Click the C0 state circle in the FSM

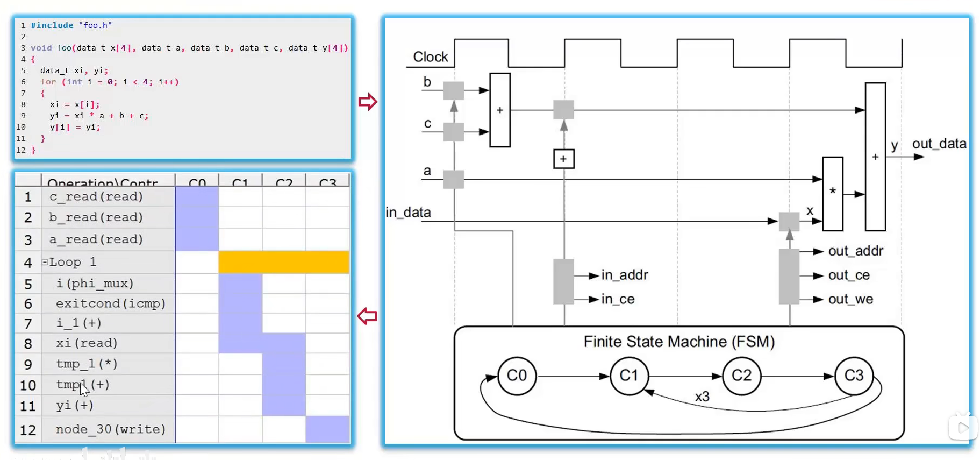[517, 376]
